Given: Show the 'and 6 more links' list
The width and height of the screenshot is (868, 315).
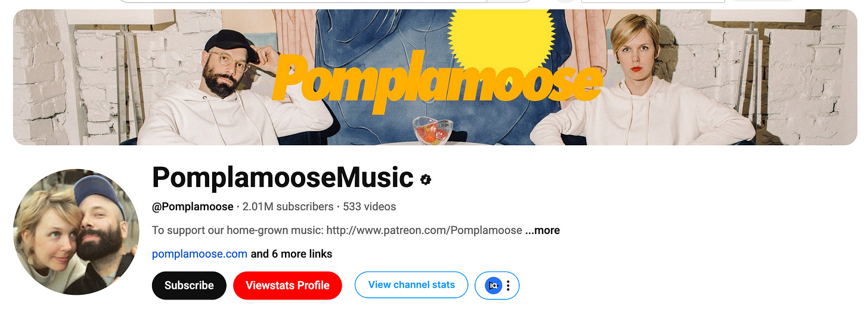Looking at the screenshot, I should click(292, 254).
